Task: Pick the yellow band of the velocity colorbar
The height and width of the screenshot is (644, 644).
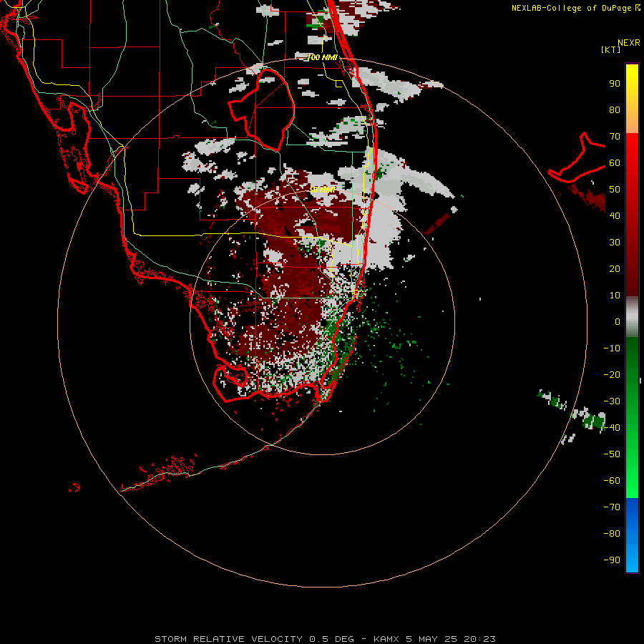Action: [632, 99]
